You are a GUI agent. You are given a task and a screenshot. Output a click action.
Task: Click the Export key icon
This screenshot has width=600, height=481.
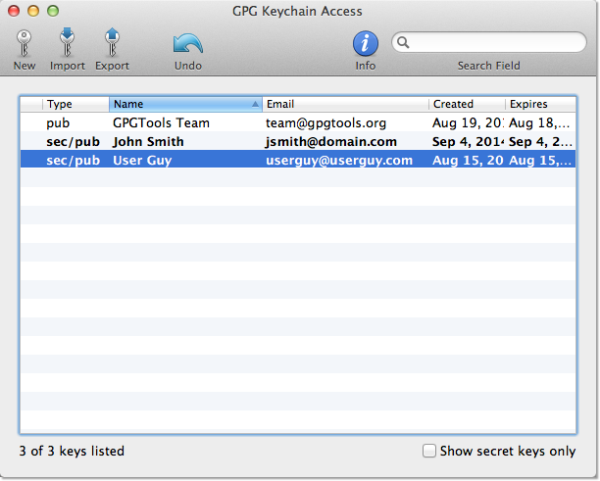pos(112,42)
